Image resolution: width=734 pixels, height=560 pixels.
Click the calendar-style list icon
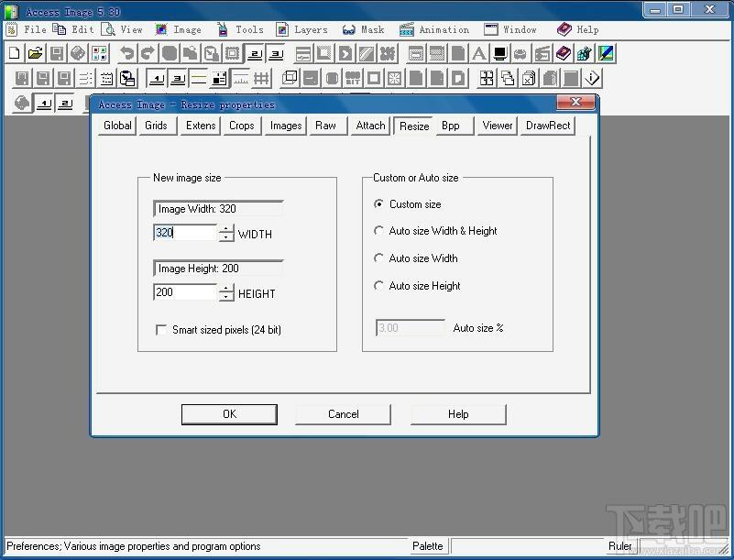106,78
